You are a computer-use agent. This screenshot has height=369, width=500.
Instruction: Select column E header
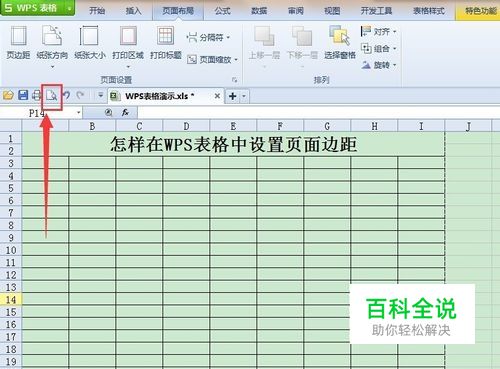coord(233,126)
